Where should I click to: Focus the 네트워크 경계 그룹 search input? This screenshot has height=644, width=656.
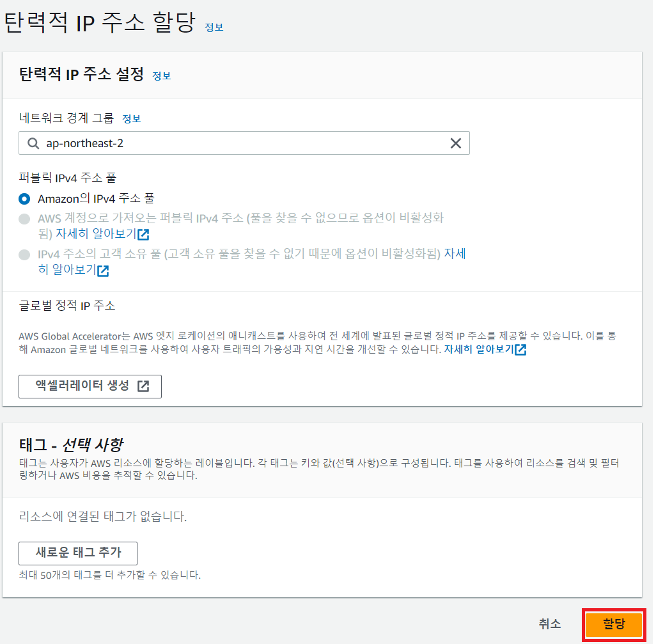[x=244, y=143]
